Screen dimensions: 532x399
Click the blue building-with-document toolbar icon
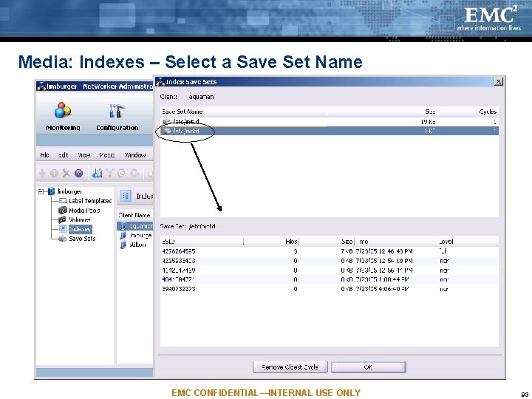pos(98,174)
